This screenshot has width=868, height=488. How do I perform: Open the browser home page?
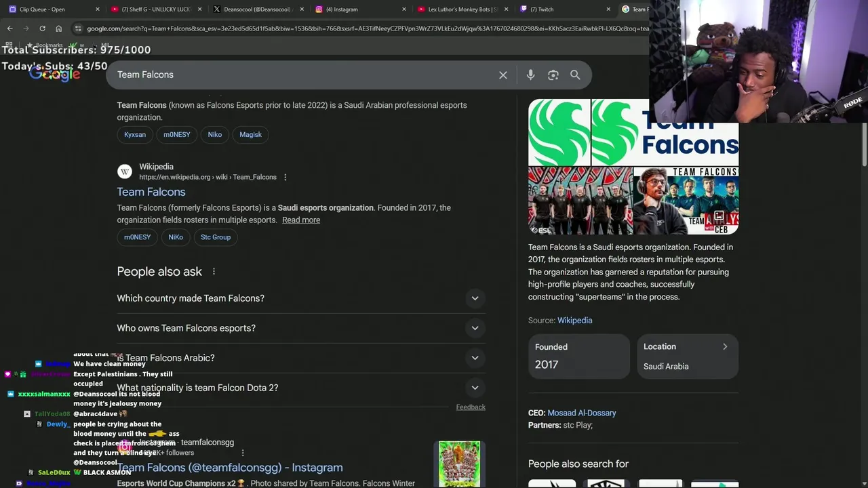point(58,28)
